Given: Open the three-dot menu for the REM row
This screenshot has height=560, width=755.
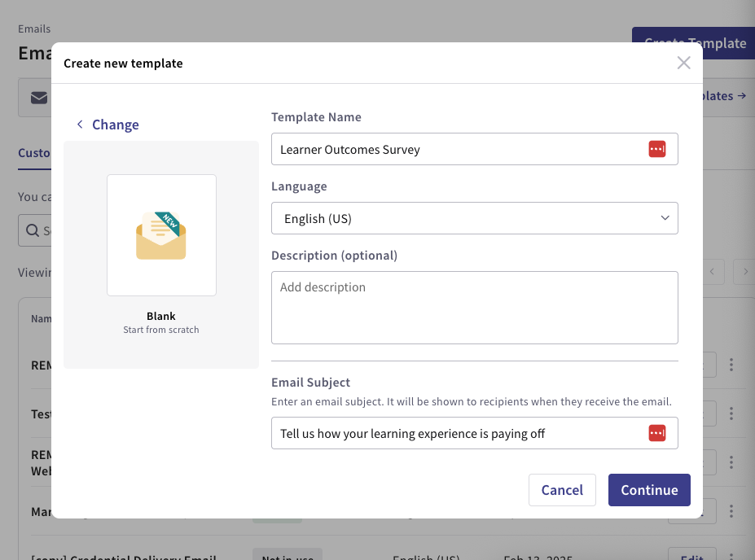Looking at the screenshot, I should (731, 365).
